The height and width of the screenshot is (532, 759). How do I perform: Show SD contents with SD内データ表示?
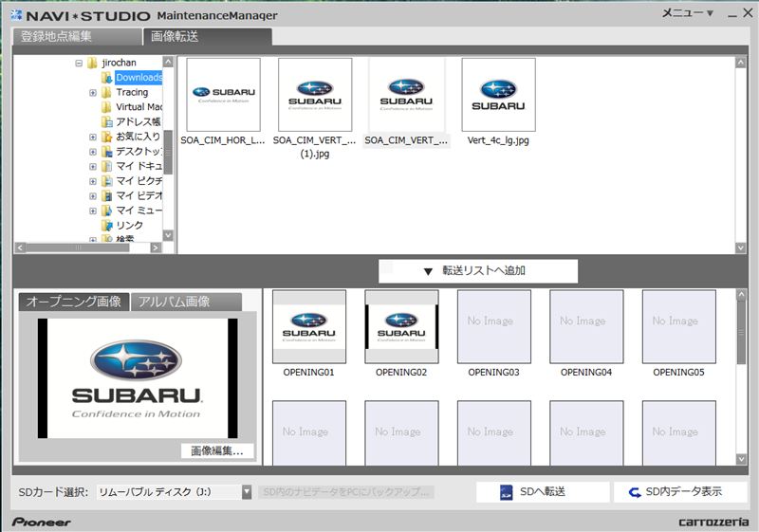(680, 492)
